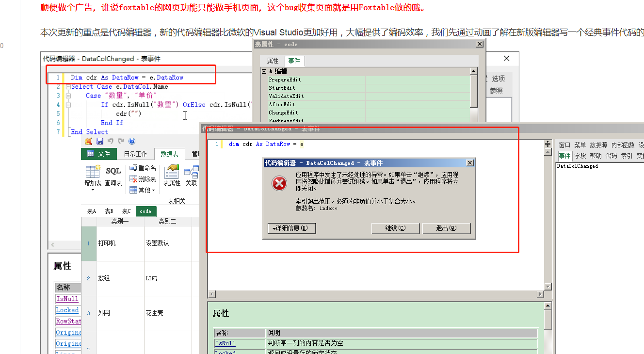Select the LINQ cell
Image resolution: width=644 pixels, height=354 pixels.
[168, 278]
